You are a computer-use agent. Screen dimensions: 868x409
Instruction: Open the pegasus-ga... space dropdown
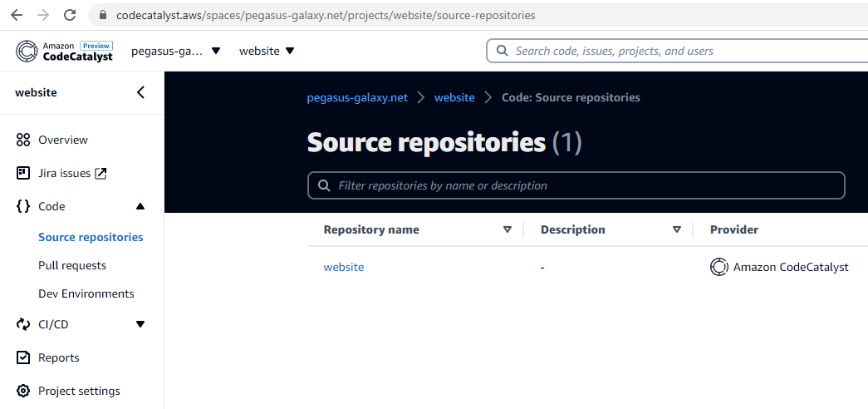(176, 51)
